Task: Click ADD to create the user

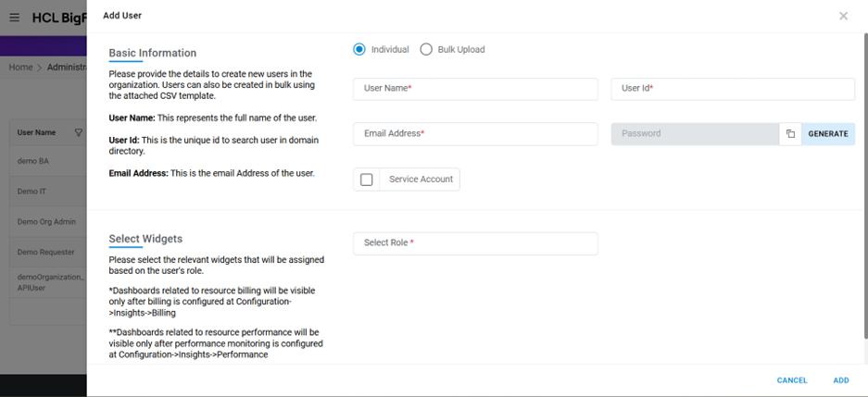Action: click(x=840, y=380)
